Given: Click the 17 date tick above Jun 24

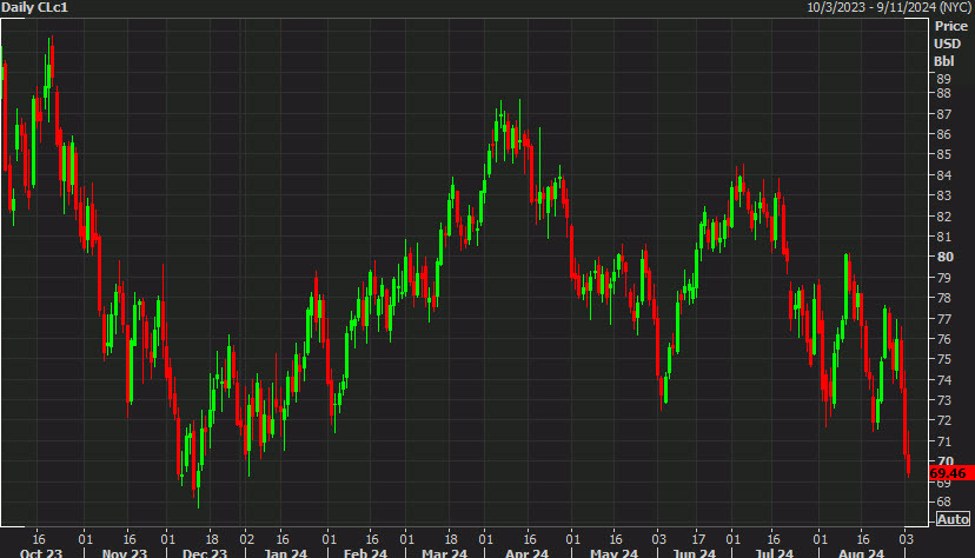Looking at the screenshot, I should tap(698, 536).
